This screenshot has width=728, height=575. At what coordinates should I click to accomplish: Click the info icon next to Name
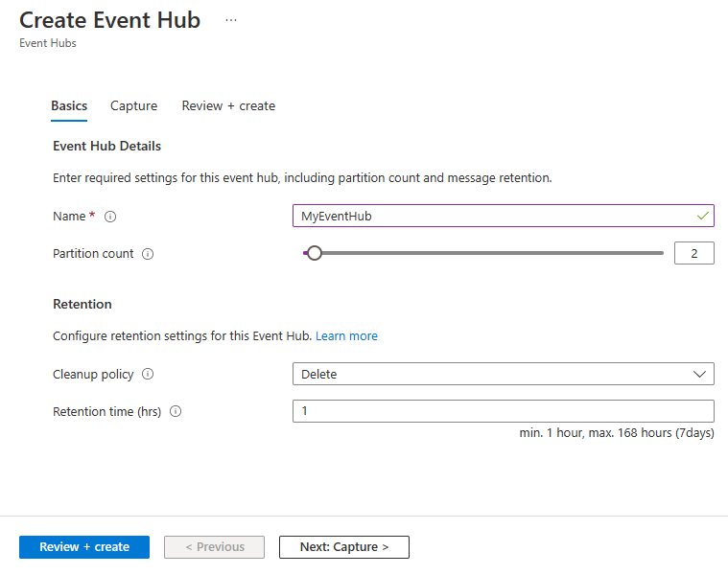pos(110,217)
